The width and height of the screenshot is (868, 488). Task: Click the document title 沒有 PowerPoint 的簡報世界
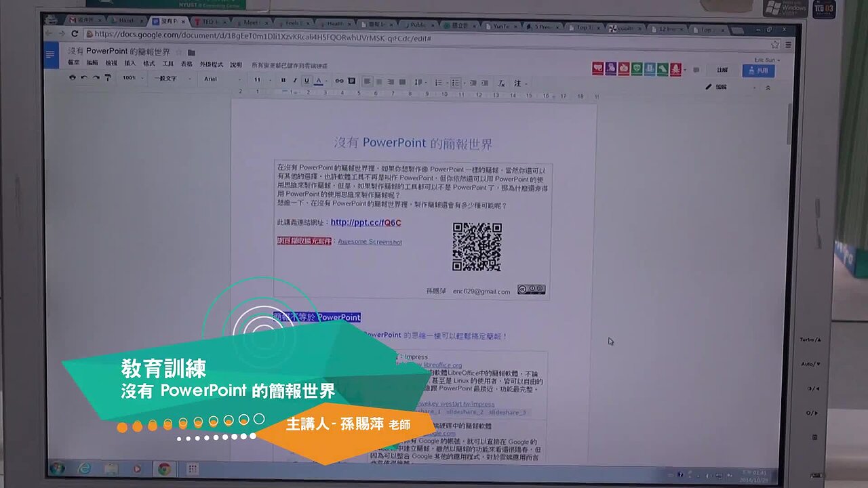click(x=119, y=52)
